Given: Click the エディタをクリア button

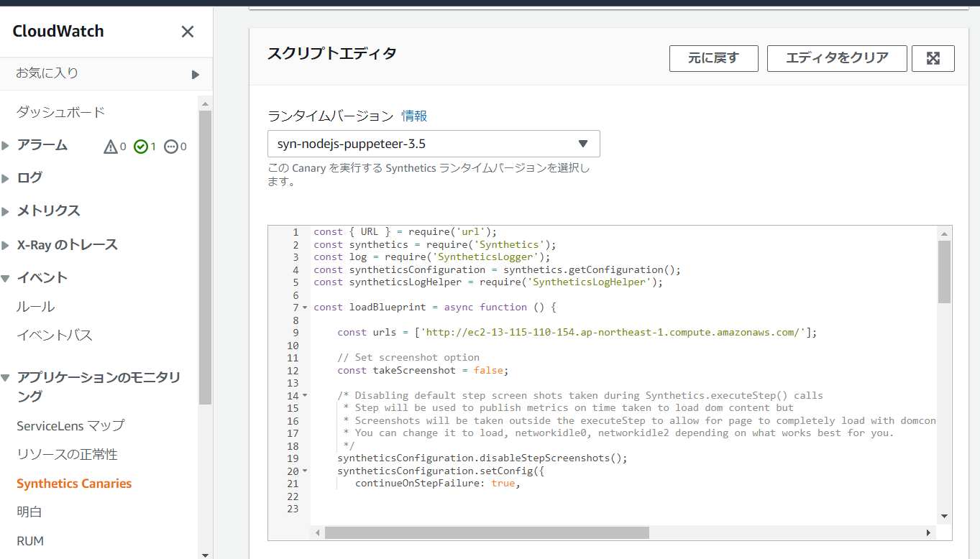Looking at the screenshot, I should coord(836,58).
